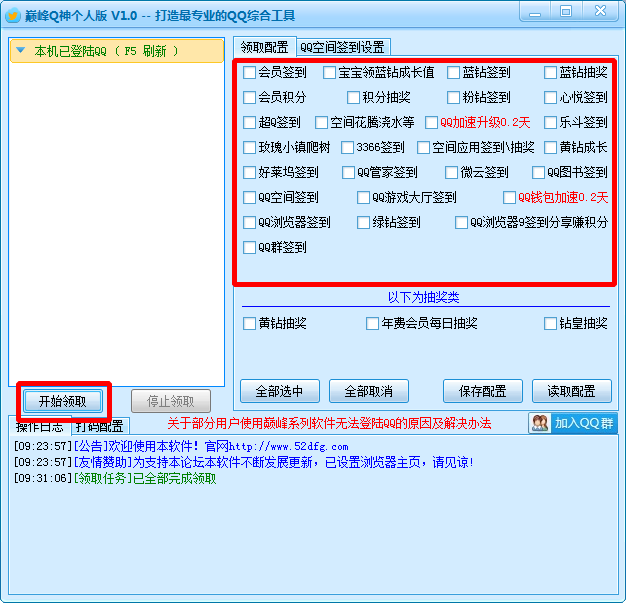626x603 pixels.
Task: Enable 空间花腾浇水等 checkbox
Action: pyautogui.click(x=321, y=123)
